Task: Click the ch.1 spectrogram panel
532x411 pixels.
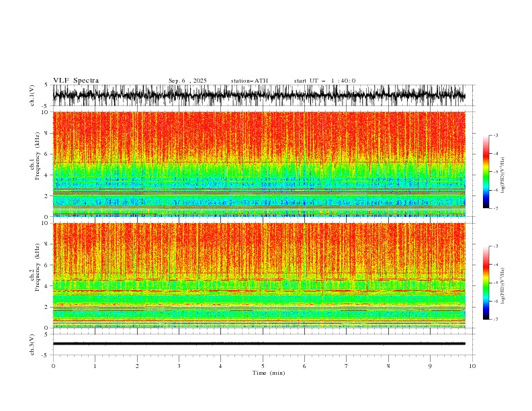Action: pos(259,164)
